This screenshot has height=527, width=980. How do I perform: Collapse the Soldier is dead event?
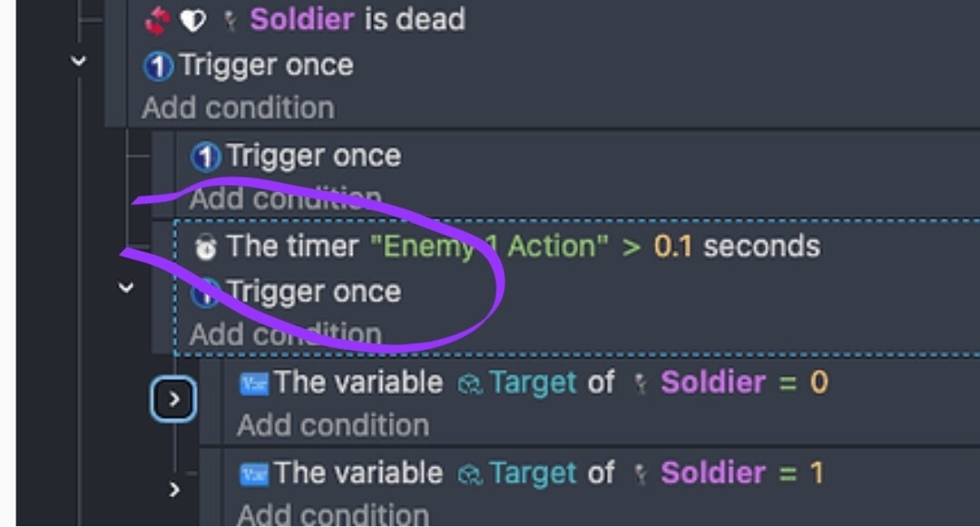tap(78, 61)
